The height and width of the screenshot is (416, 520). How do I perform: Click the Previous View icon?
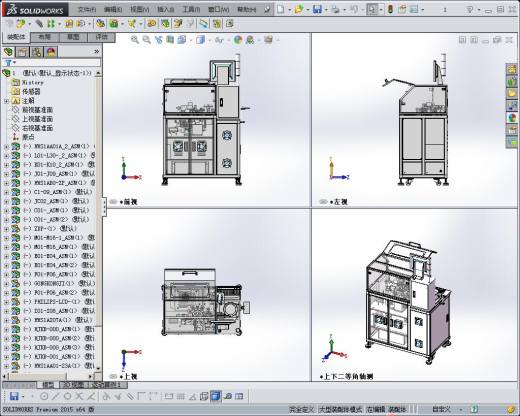(x=158, y=40)
